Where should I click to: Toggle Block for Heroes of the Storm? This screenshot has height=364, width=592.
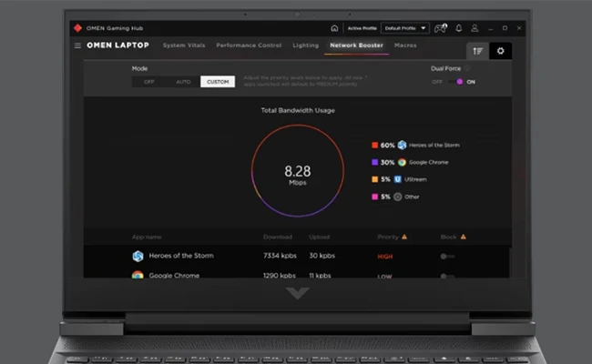coord(447,257)
